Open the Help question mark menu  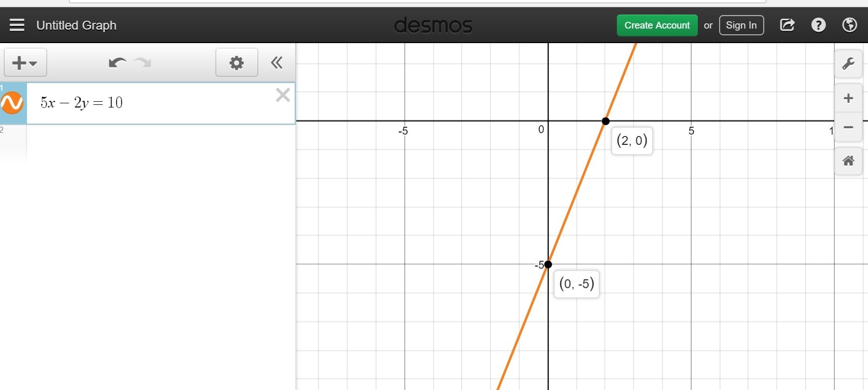point(818,25)
